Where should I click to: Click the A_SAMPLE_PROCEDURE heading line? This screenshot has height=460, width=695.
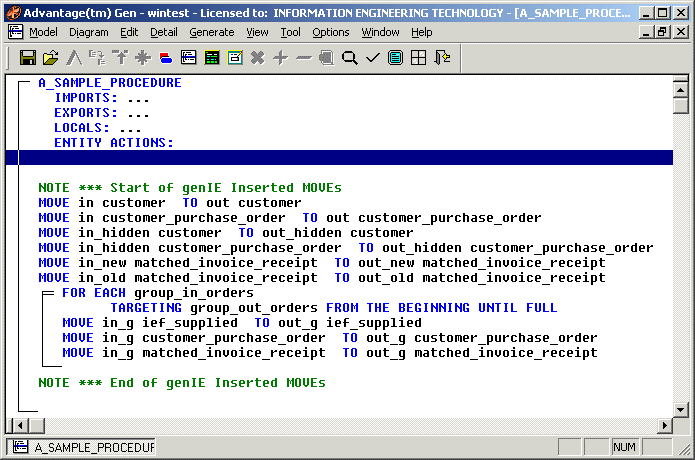click(x=110, y=83)
